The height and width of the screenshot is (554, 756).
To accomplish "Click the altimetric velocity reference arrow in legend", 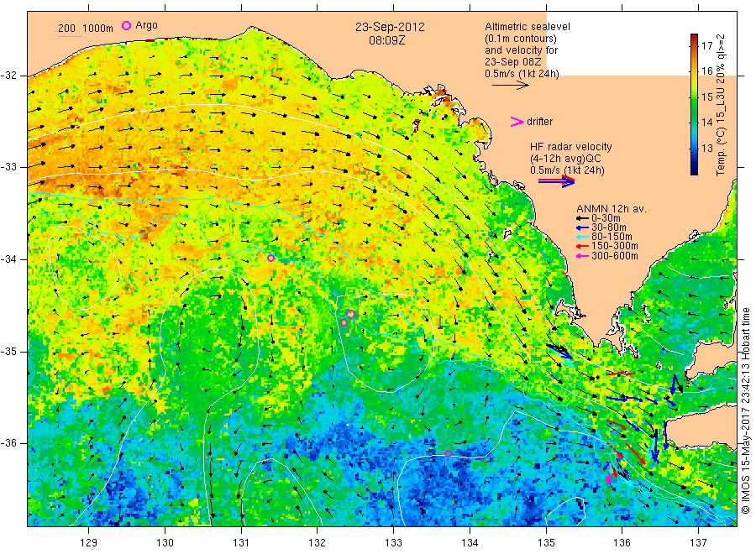I will pyautogui.click(x=511, y=86).
